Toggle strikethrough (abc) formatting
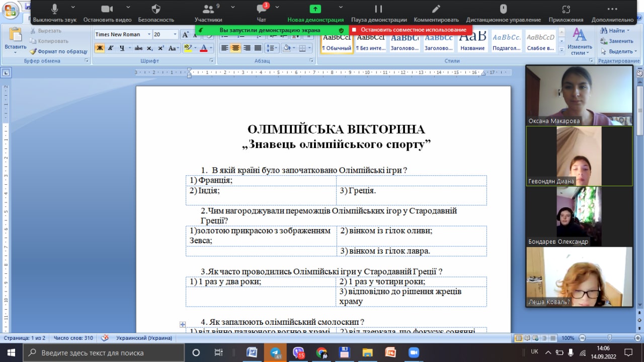 (x=138, y=48)
